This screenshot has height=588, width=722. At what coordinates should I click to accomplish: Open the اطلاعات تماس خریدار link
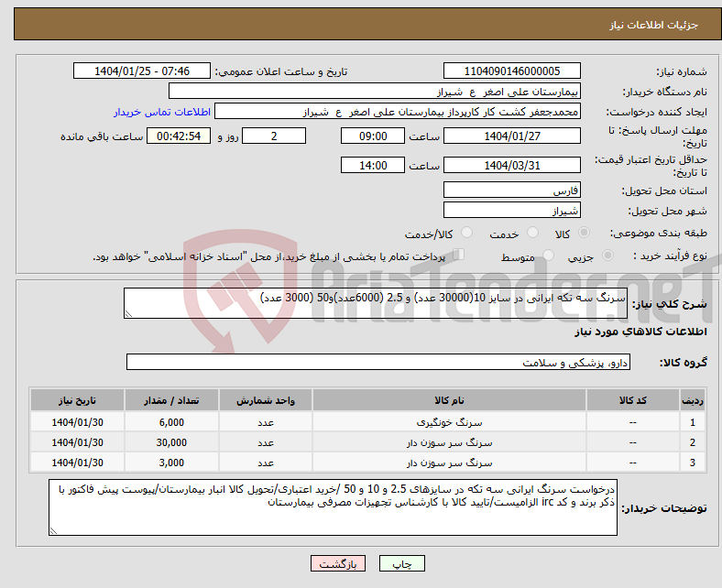pos(162,112)
